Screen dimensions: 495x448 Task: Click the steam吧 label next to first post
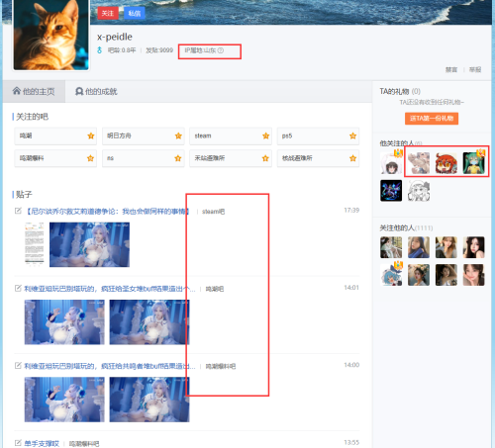click(x=213, y=212)
